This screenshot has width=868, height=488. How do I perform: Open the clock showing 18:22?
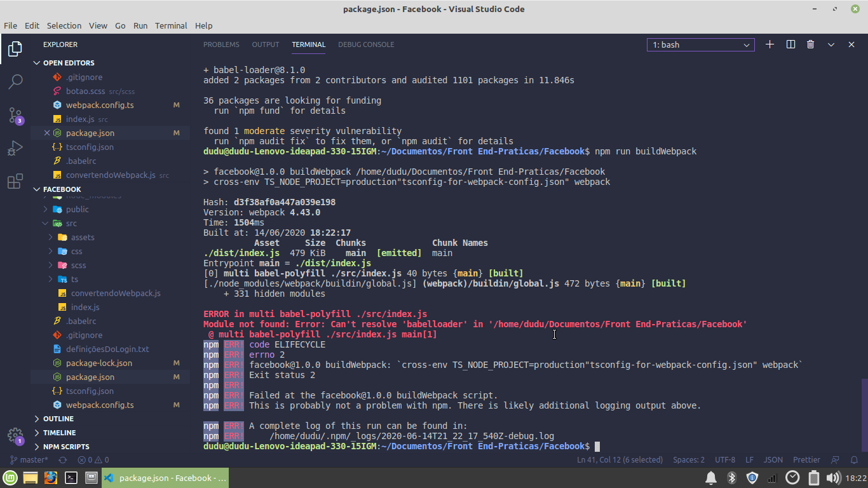tap(856, 478)
